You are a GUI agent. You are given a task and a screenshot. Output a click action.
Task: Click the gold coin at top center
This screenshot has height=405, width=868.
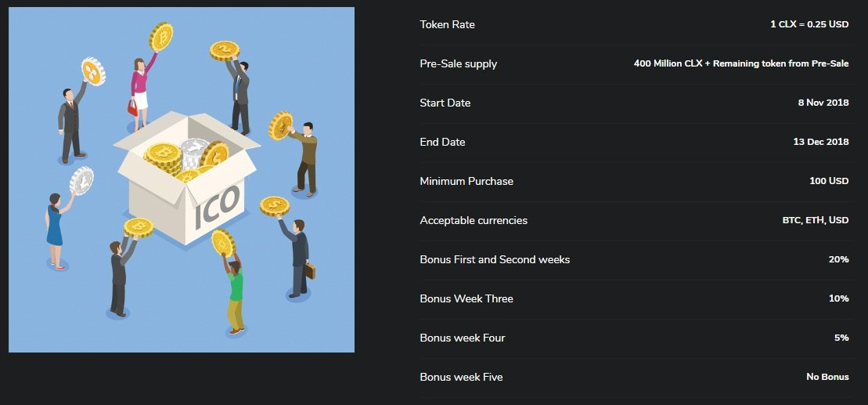[x=224, y=50]
